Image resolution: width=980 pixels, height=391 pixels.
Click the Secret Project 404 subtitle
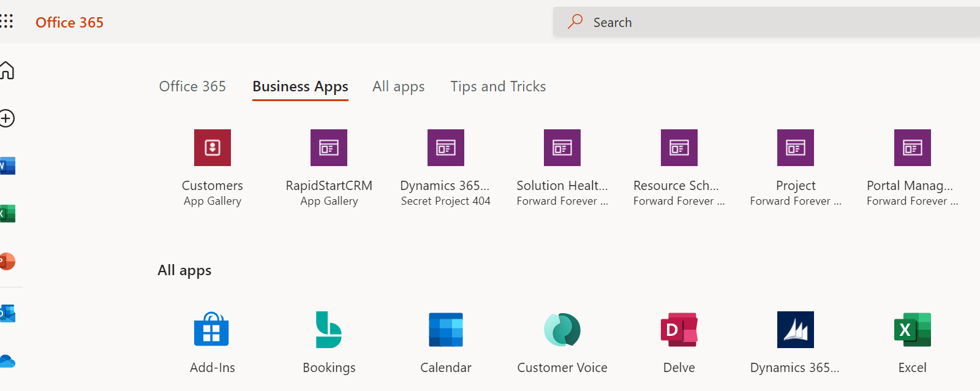point(446,201)
